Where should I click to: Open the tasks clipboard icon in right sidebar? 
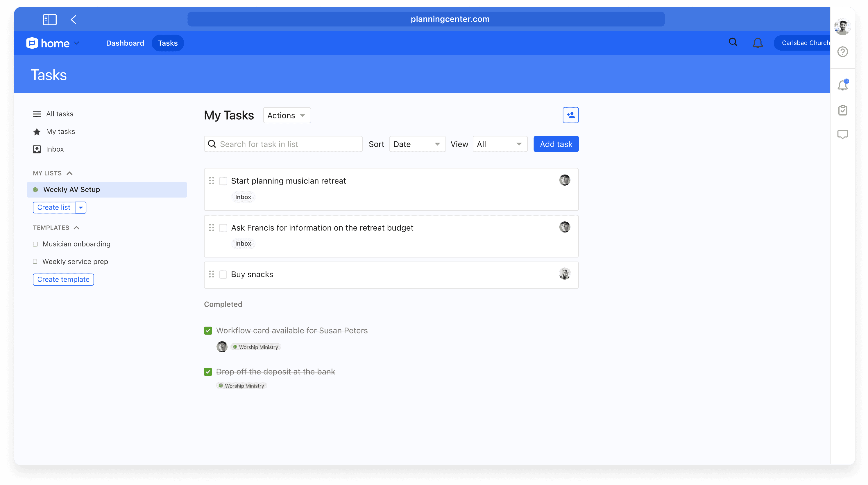pos(842,110)
